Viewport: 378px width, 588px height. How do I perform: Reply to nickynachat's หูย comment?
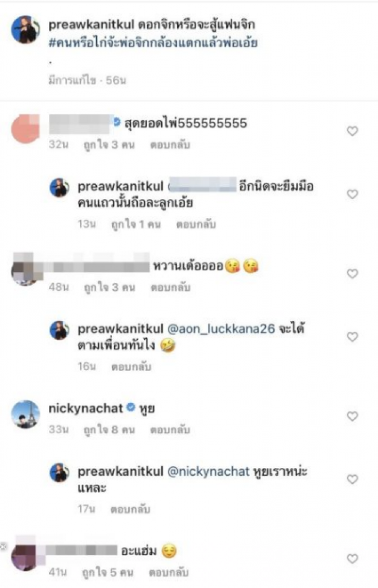point(170,430)
